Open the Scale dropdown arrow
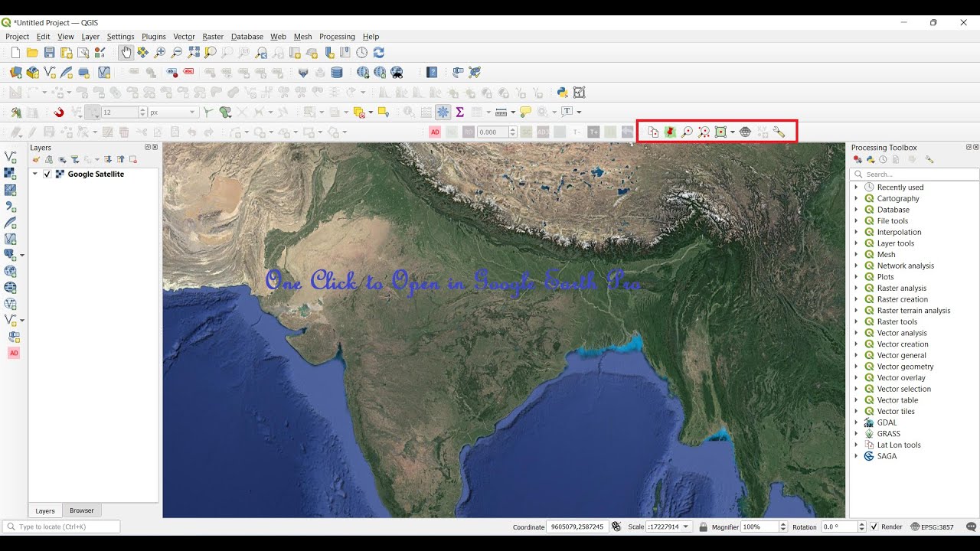980x551 pixels. pyautogui.click(x=687, y=527)
